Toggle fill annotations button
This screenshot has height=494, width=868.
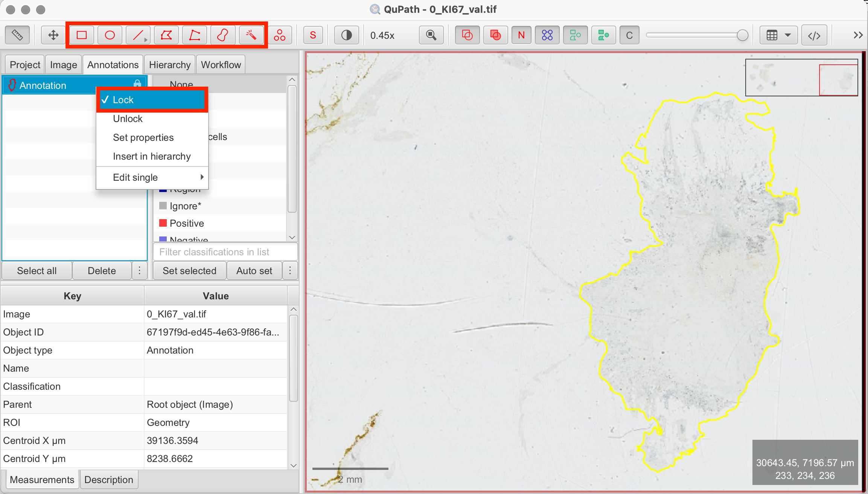pyautogui.click(x=495, y=35)
